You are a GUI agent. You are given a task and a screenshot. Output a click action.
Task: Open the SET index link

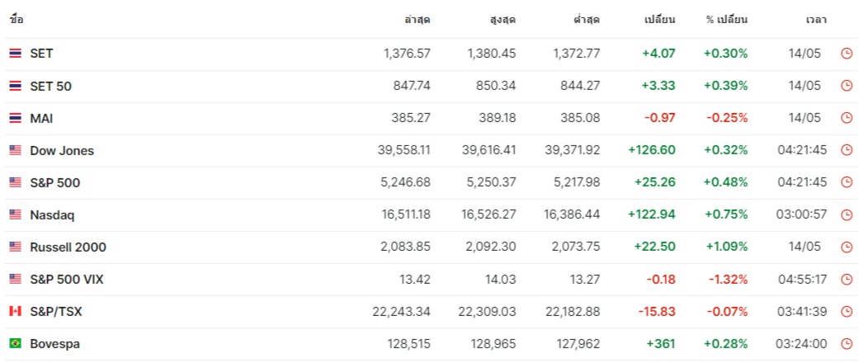pos(41,54)
